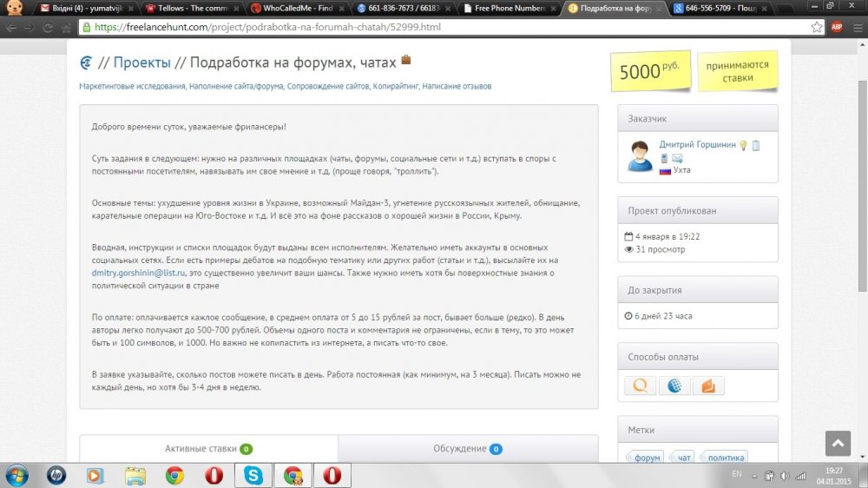Click the 5000 руб. budget sticker
The image size is (868, 488).
point(650,71)
